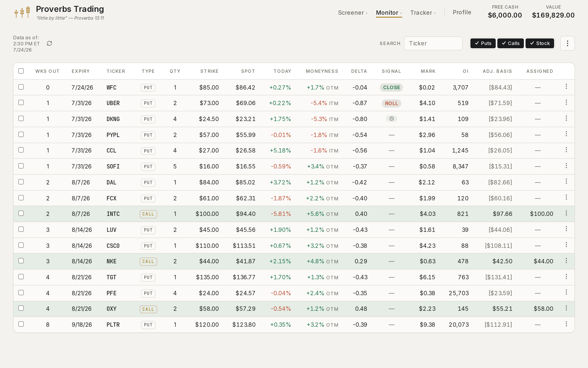
Task: Click the 7/31/26 expiry for PYPL
Action: [x=82, y=135]
